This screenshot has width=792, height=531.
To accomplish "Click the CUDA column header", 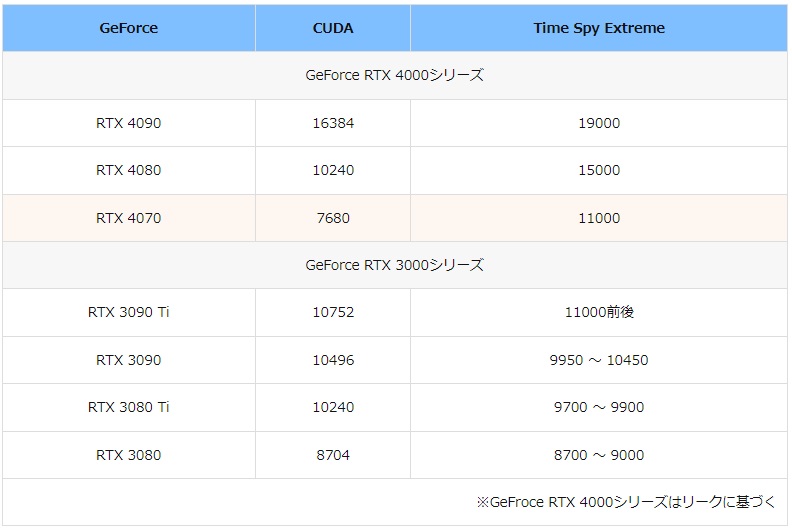I will 332,28.
